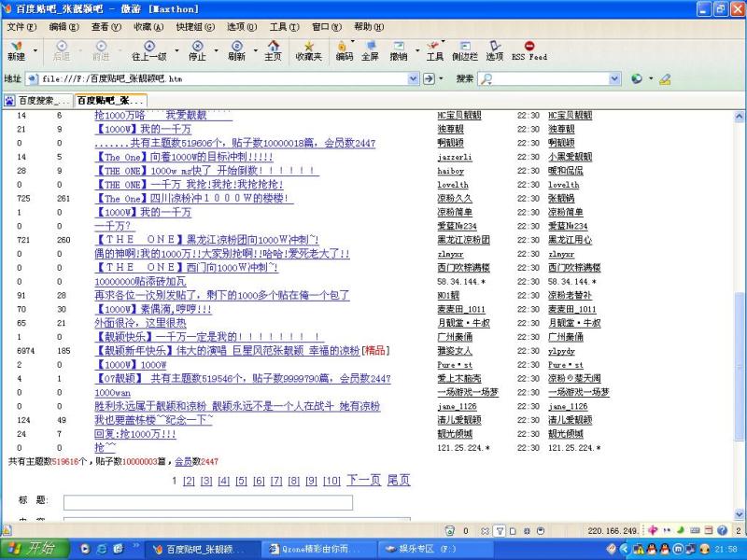Switch to the 百度搜索 tab
This screenshot has height=560, width=747.
(38, 101)
